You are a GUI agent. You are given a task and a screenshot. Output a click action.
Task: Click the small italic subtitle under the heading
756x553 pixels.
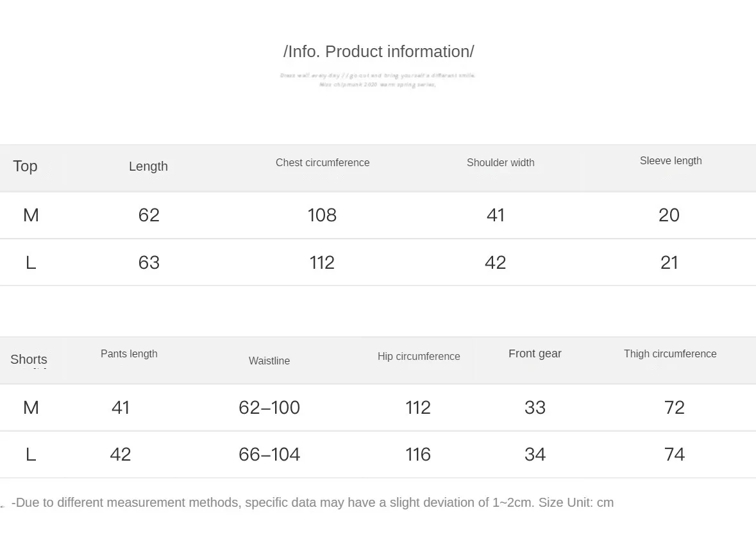[378, 80]
